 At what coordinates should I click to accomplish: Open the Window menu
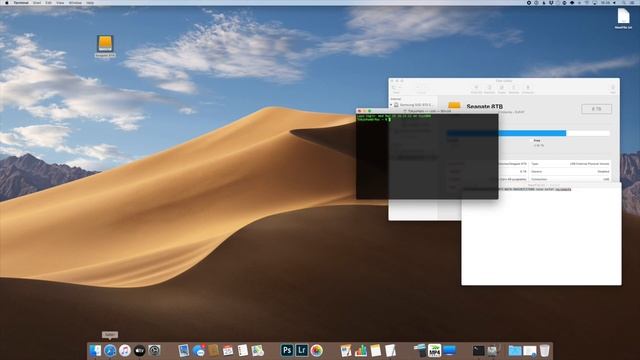[75, 3]
